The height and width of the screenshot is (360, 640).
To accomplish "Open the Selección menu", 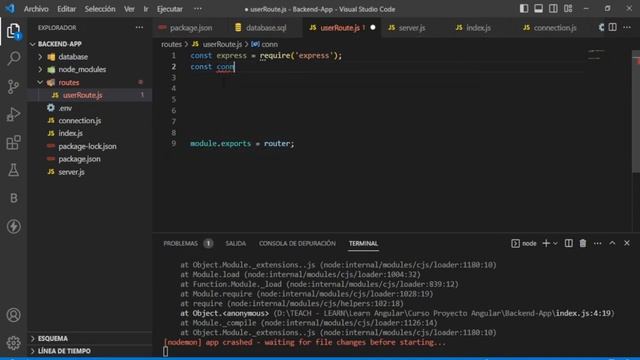I will point(100,9).
